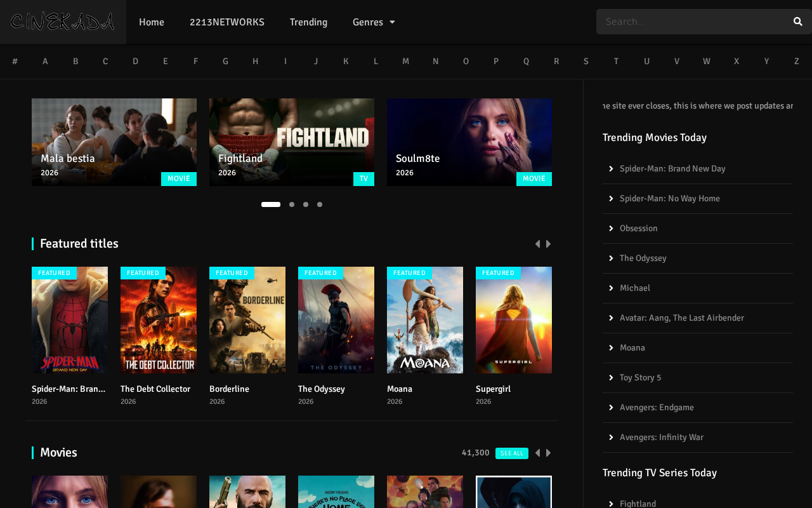Click the Supergirl title text under poster
812x508 pixels.
click(493, 389)
